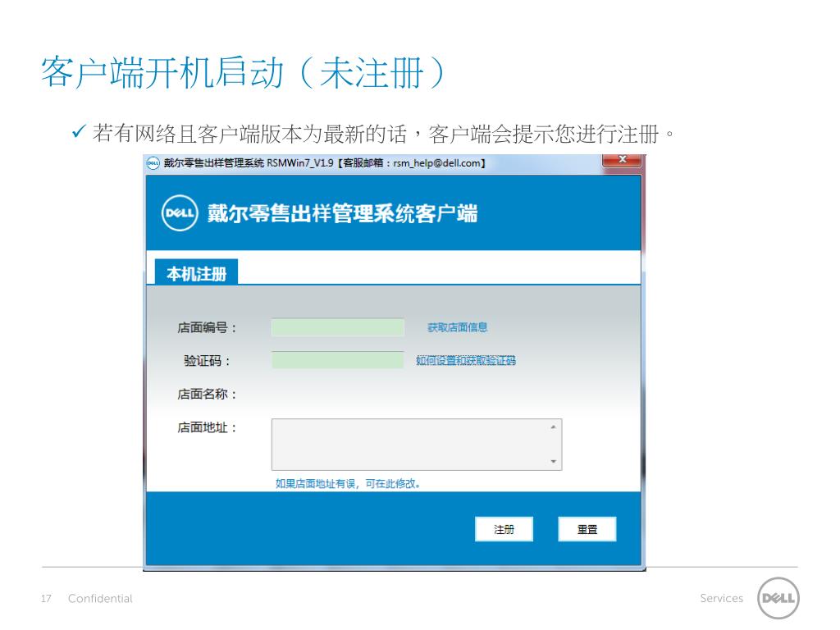Click the page number 17 in the slide footer
The image size is (840, 630).
pos(46,598)
